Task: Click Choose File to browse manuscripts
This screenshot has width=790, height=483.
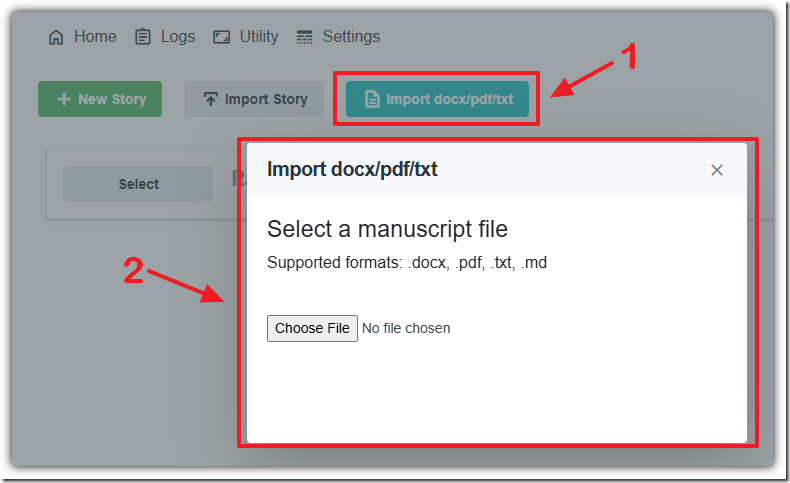Action: click(x=312, y=328)
